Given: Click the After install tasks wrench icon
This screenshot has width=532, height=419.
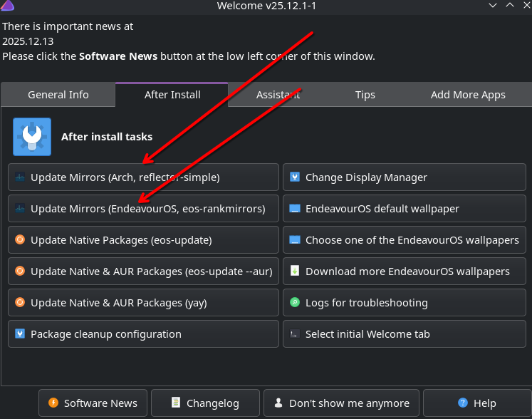Looking at the screenshot, I should (x=32, y=137).
